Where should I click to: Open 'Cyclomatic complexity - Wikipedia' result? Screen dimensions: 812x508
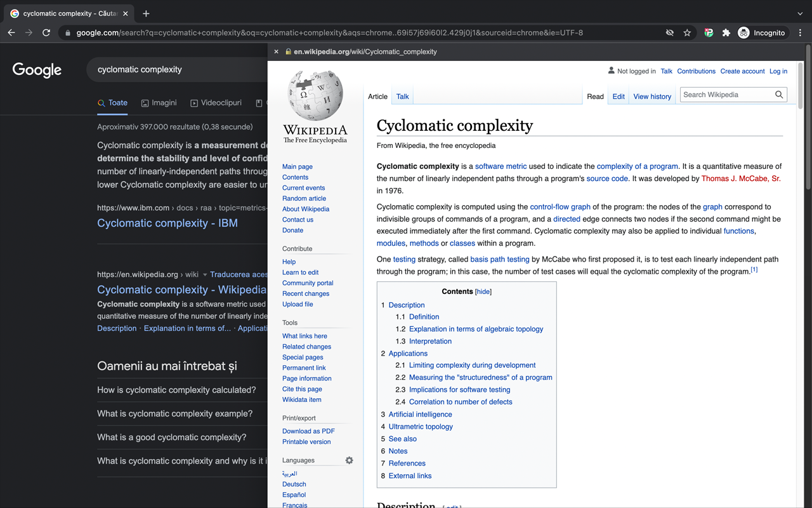(182, 290)
